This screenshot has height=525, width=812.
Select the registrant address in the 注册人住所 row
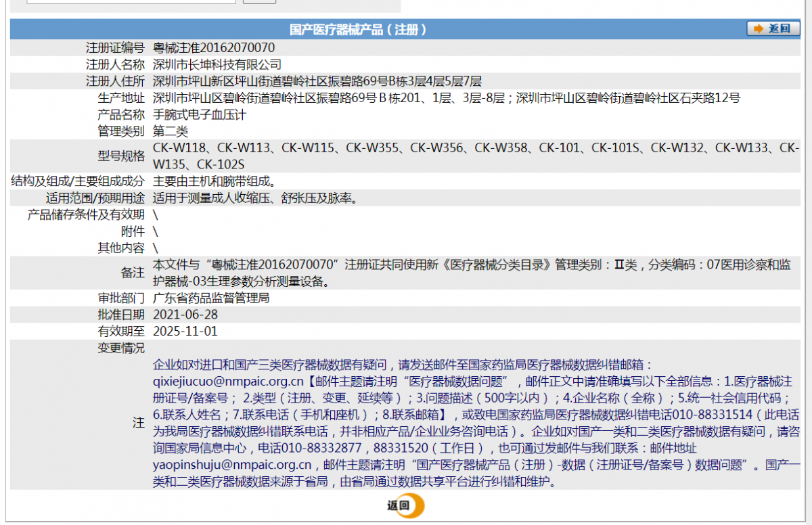317,81
